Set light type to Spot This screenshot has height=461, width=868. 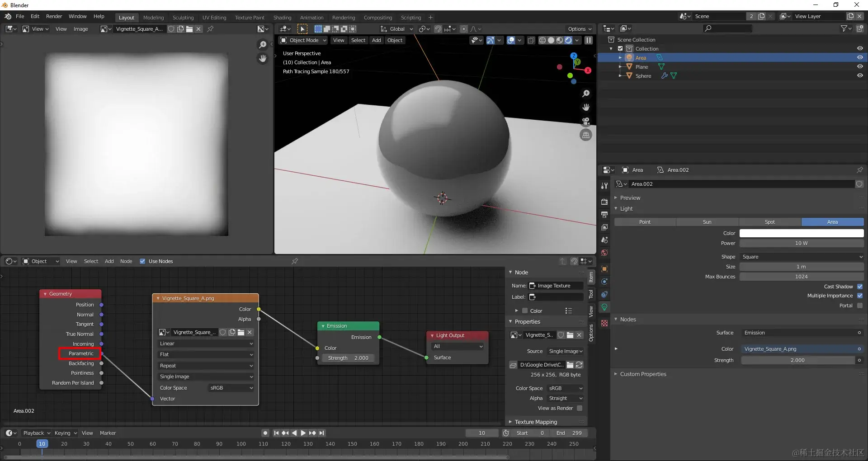(770, 222)
